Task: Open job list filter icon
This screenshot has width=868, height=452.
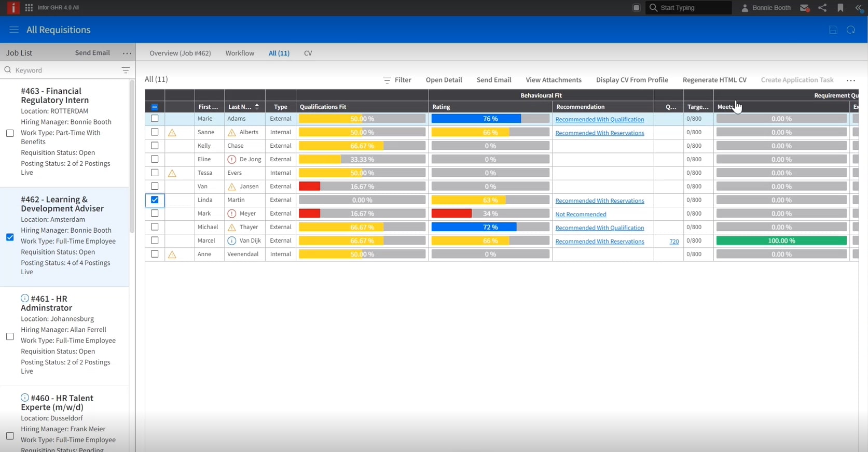Action: 126,70
